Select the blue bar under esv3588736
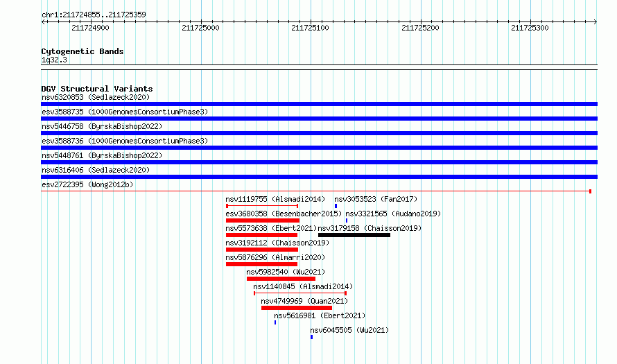The height and width of the screenshot is (364, 617). (x=319, y=148)
